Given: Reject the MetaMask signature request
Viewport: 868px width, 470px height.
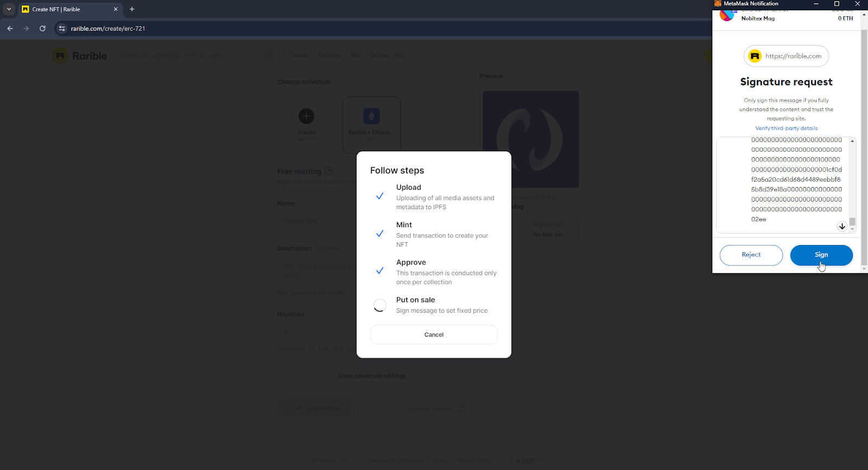Looking at the screenshot, I should (751, 255).
